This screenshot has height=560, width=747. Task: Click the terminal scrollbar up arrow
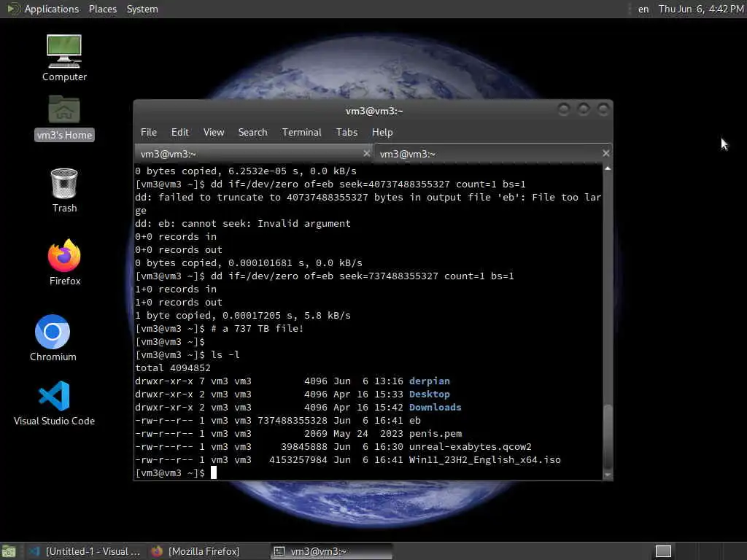point(608,168)
